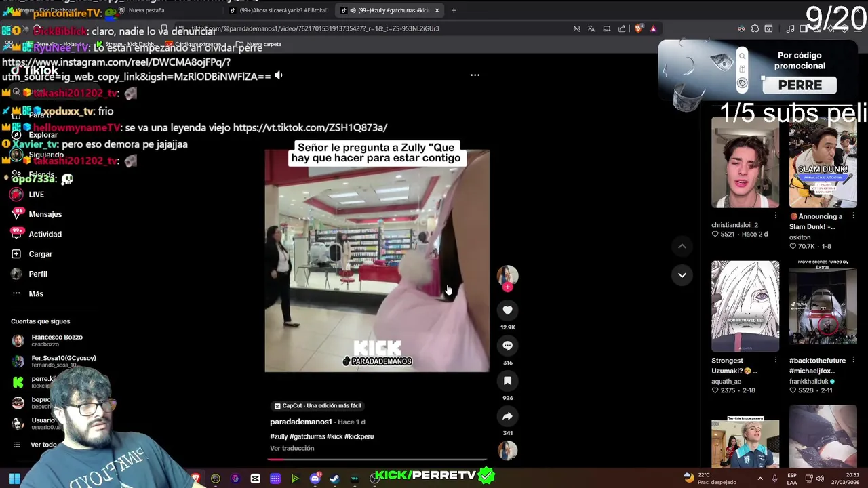
Task: Open the Nueva carpeta bookmarks folder
Action: pos(258,45)
